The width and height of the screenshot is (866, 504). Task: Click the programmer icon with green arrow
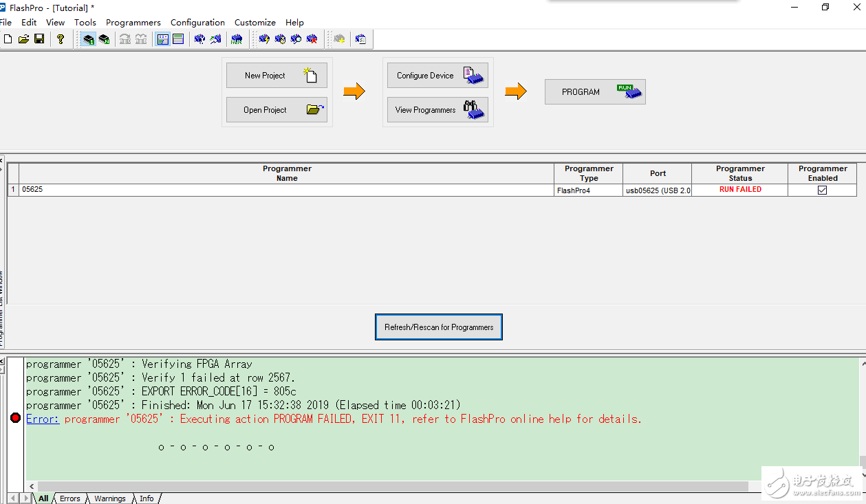[x=215, y=39]
